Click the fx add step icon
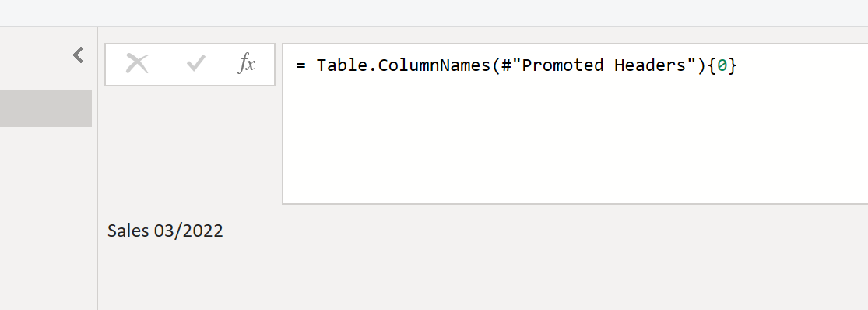This screenshot has width=868, height=310. [x=246, y=64]
